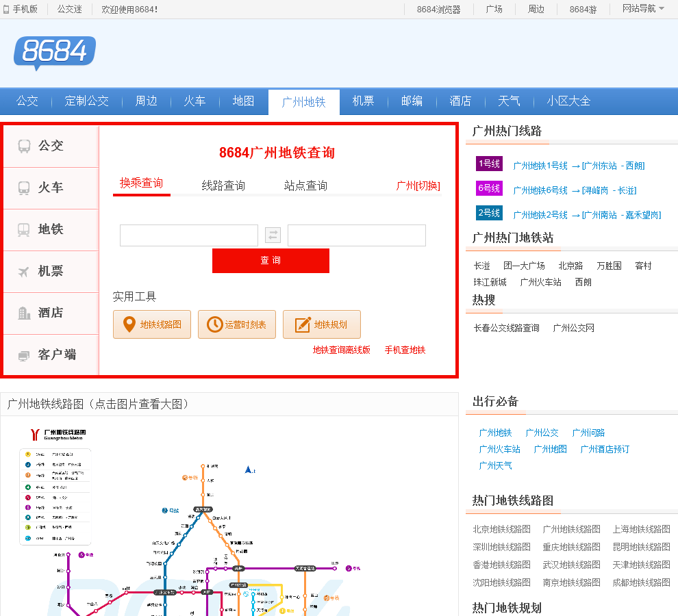This screenshot has width=678, height=616.
Task: Click the 8684浏览器 top bar link
Action: tap(438, 9)
